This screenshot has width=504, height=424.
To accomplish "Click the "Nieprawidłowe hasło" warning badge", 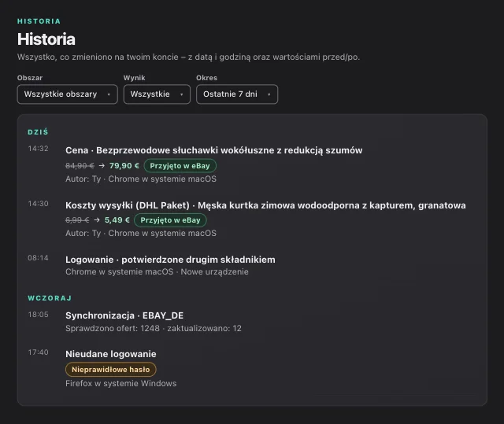I will [x=111, y=370].
